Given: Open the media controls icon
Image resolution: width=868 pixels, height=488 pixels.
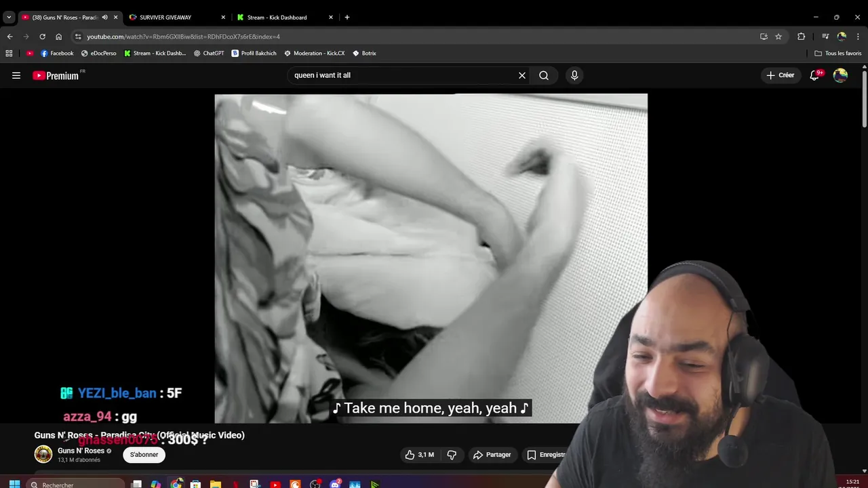Looking at the screenshot, I should click(825, 37).
